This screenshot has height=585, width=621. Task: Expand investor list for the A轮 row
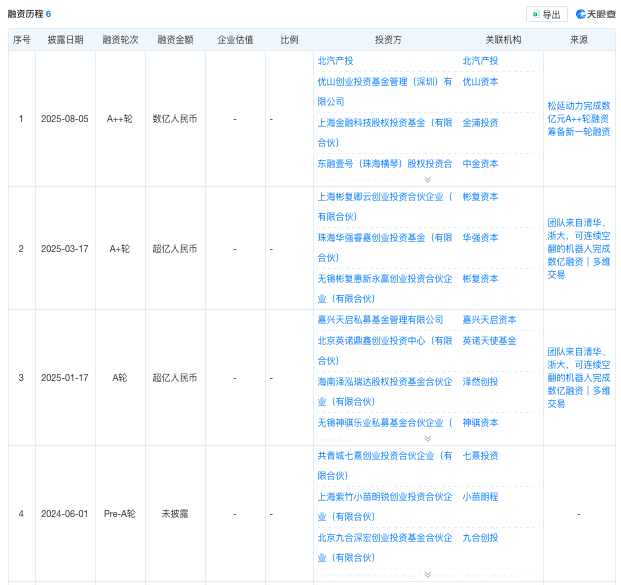(427, 438)
